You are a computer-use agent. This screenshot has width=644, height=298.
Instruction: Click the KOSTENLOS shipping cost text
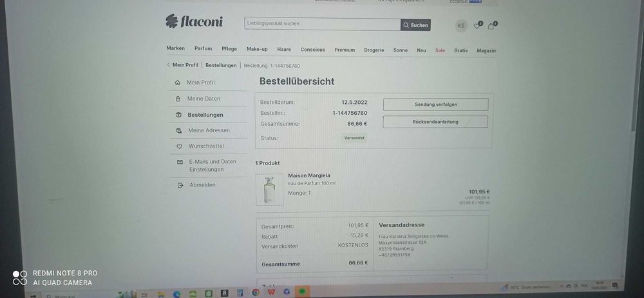tap(353, 244)
